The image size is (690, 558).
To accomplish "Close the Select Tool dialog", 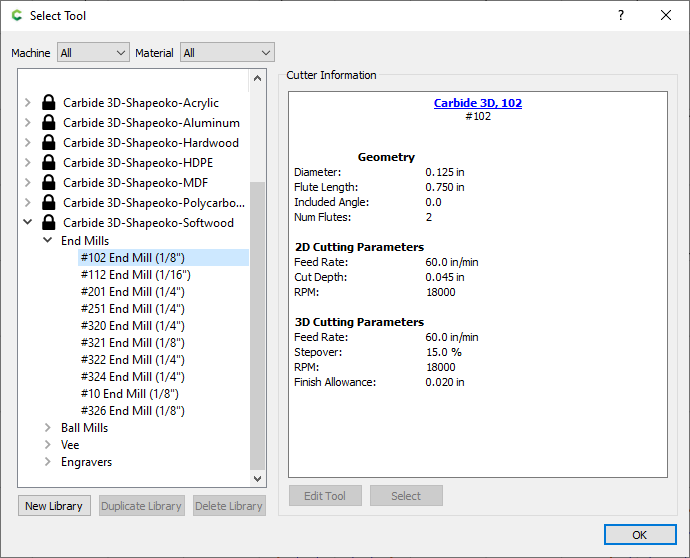I will click(666, 15).
